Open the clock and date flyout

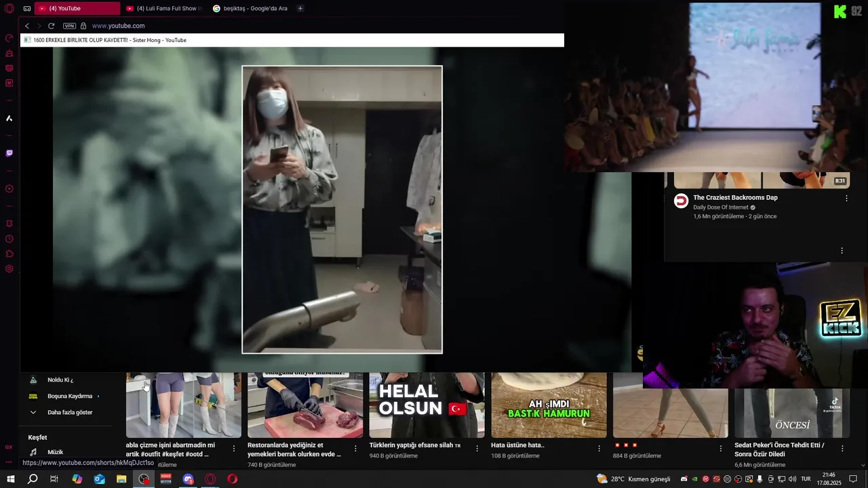(829, 479)
